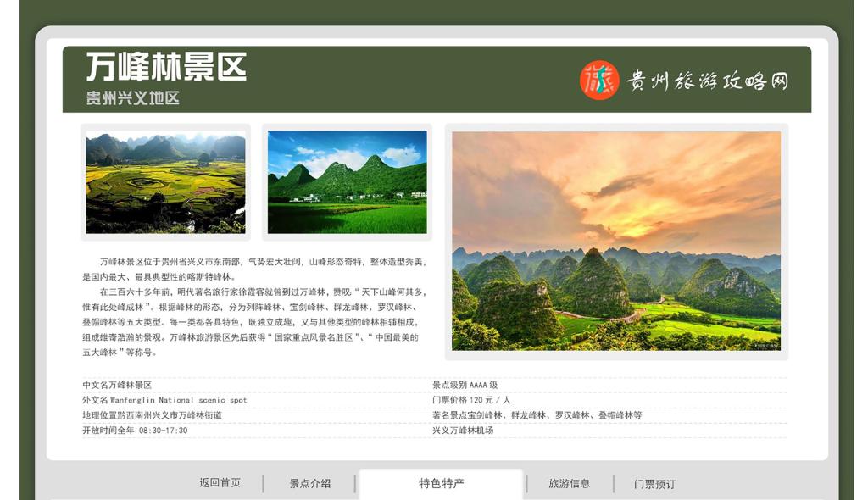Click the 兴义万峰林机场 text
This screenshot has height=500, width=868.
[x=463, y=431]
